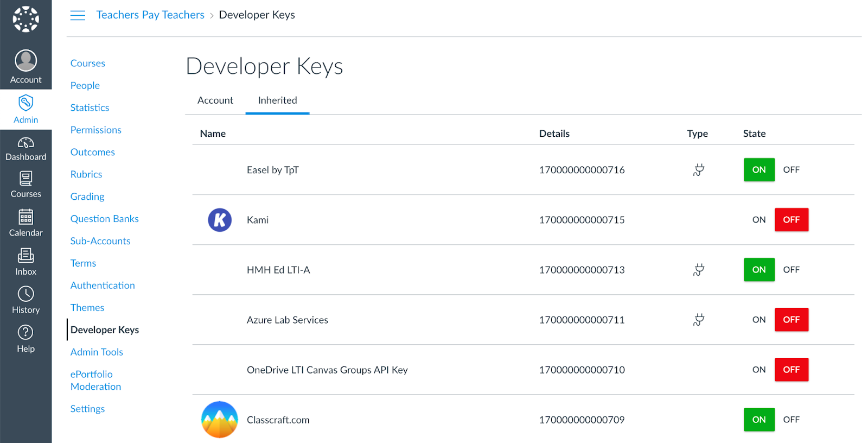This screenshot has width=868, height=443.
Task: Turn OFF the Azure Lab Services key
Action: pyautogui.click(x=792, y=320)
